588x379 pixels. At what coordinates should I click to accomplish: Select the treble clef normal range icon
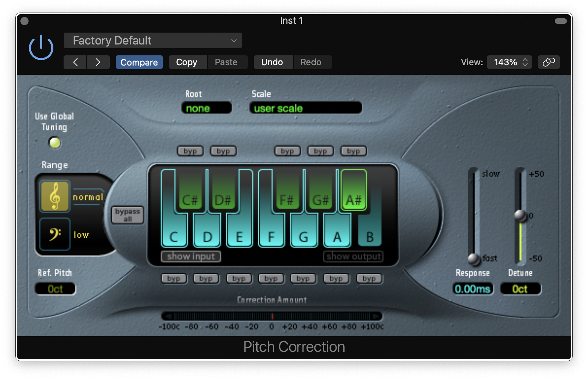pos(54,196)
